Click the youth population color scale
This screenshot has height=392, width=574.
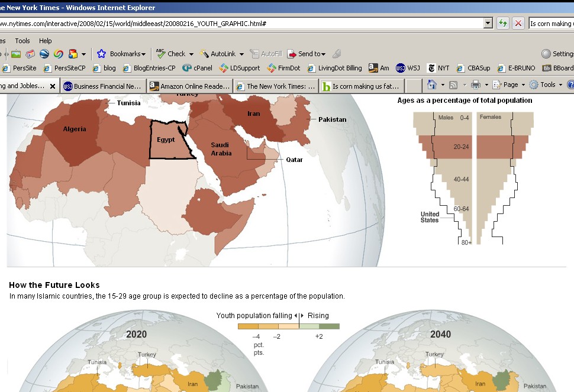pyautogui.click(x=288, y=326)
